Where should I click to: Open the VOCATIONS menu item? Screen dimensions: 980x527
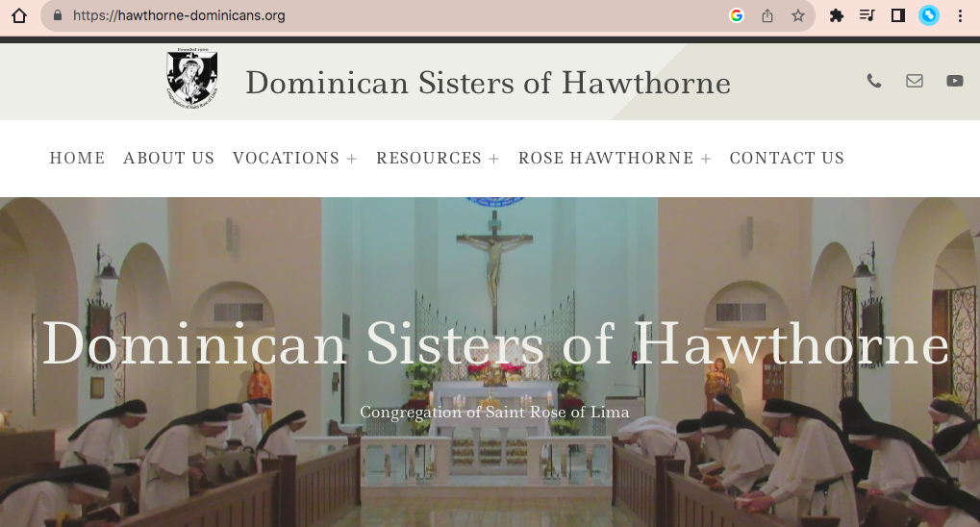click(x=287, y=158)
